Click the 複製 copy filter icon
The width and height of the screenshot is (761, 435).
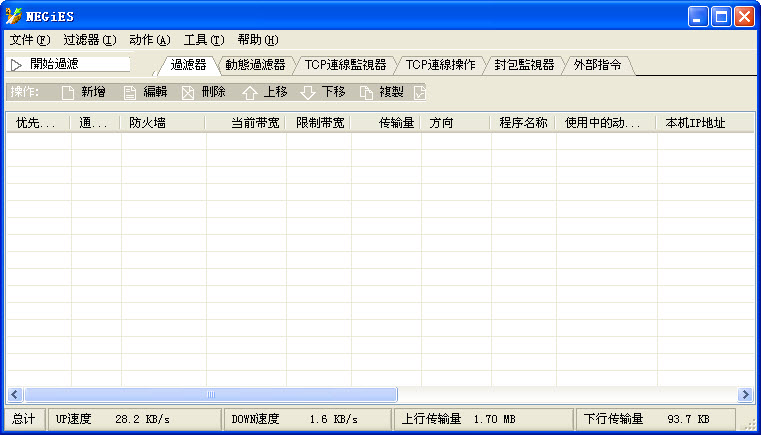[x=367, y=92]
